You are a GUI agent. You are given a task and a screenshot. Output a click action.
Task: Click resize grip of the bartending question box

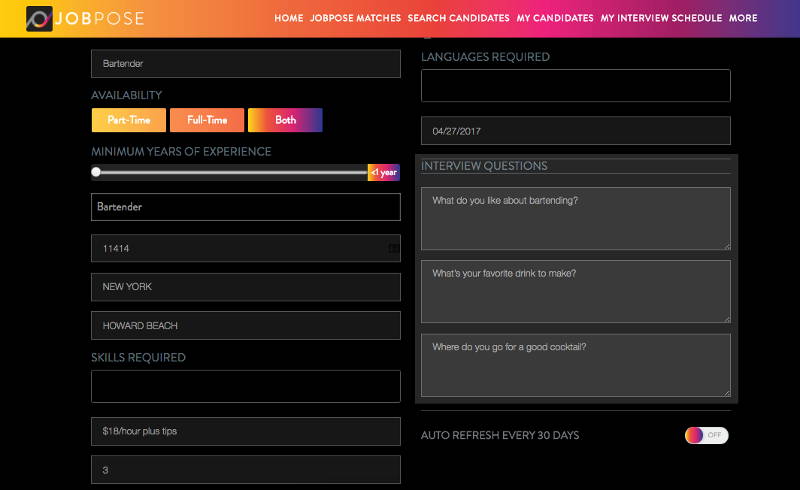(727, 246)
